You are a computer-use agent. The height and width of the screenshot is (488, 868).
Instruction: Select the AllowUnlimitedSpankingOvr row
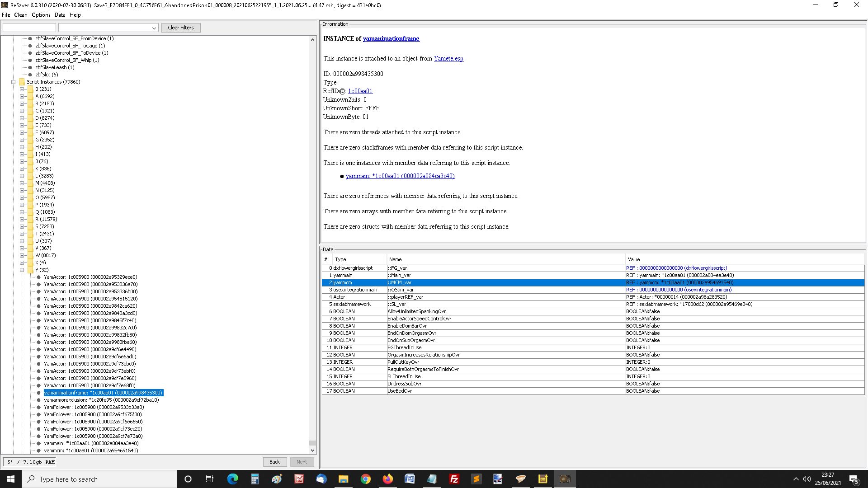point(593,311)
